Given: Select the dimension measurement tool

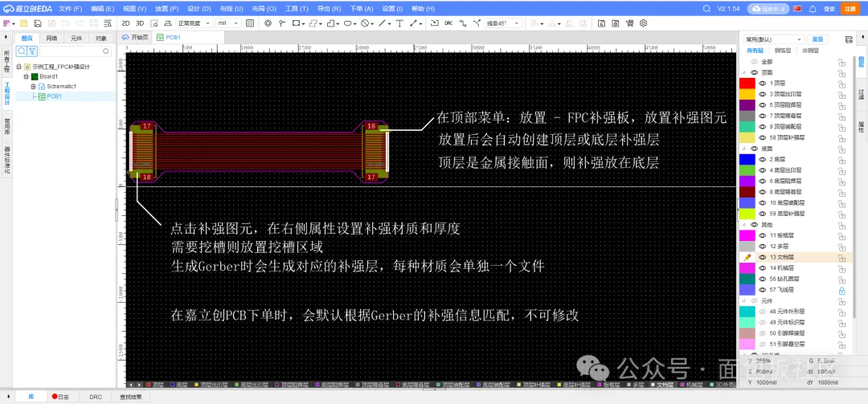Looking at the screenshot, I should 413,23.
